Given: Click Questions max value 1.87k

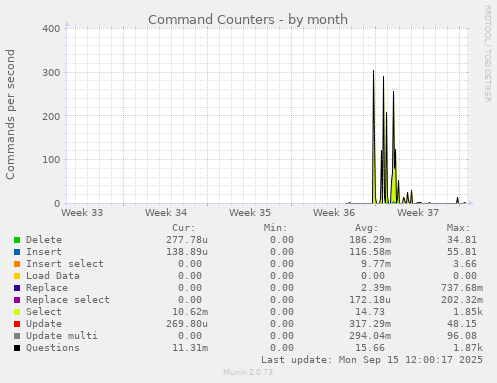Looking at the screenshot, I should [468, 348].
